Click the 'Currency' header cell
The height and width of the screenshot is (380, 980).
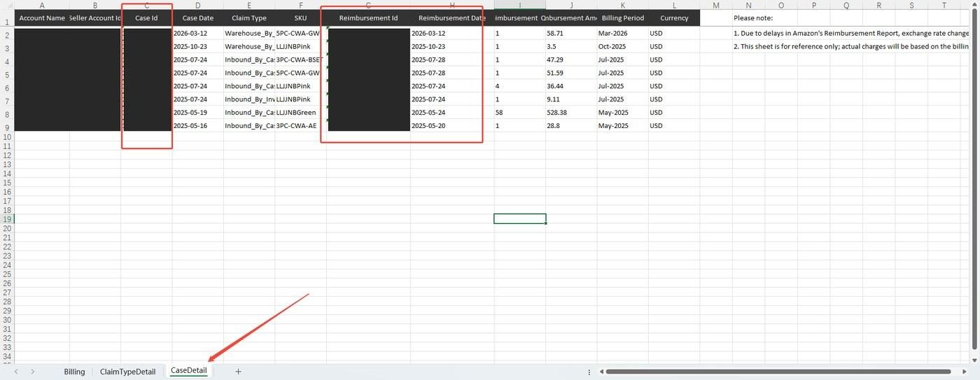point(674,17)
